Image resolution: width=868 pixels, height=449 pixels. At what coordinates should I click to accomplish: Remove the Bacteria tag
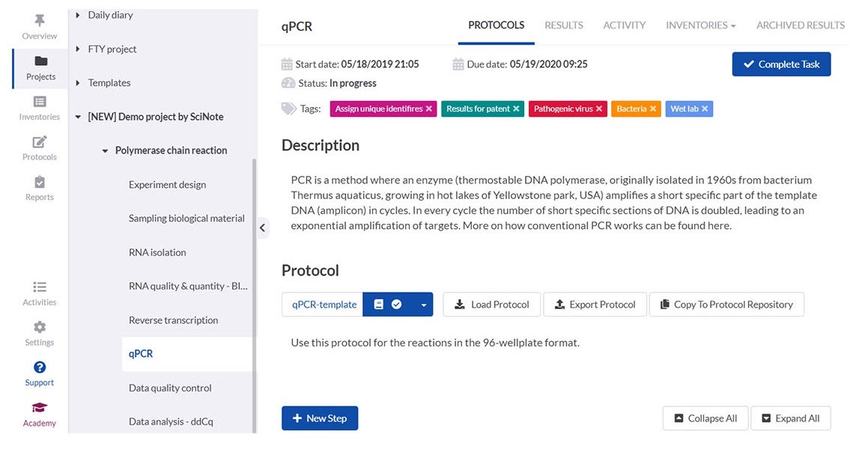653,109
